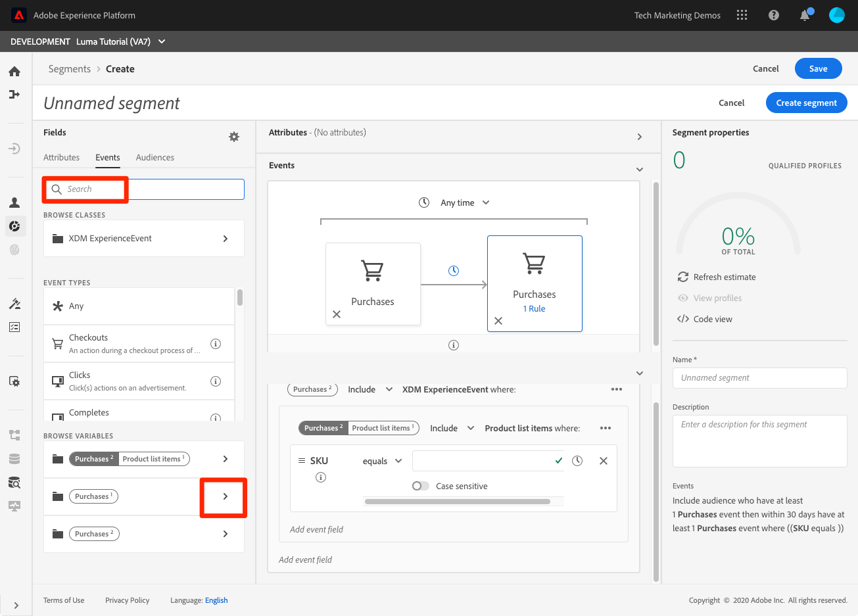Remove the SKU rule

604,461
